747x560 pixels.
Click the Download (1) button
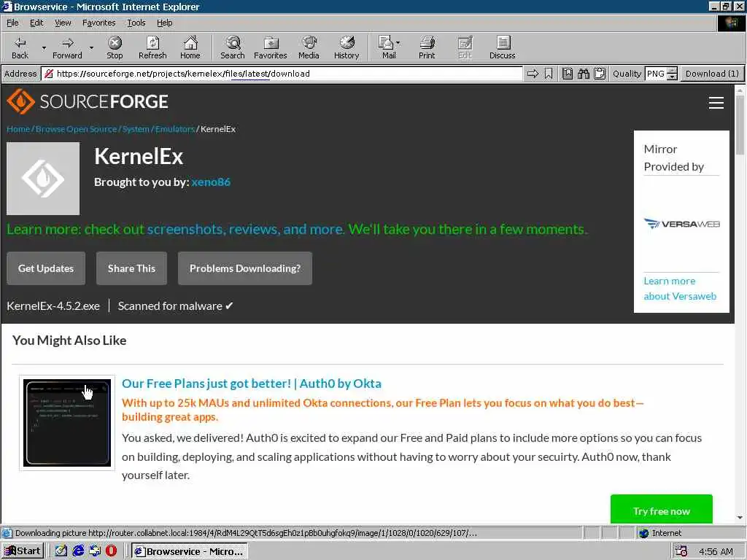[712, 74]
